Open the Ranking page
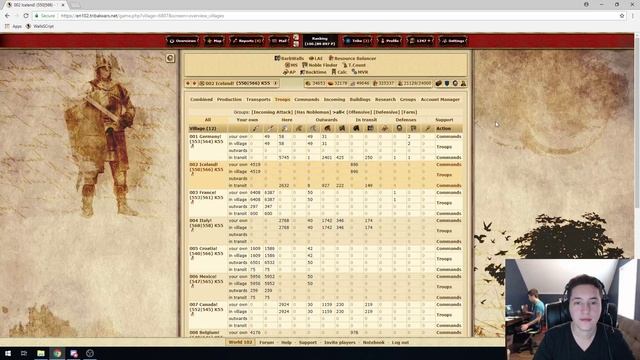This screenshot has width=640, height=360. click(x=320, y=41)
